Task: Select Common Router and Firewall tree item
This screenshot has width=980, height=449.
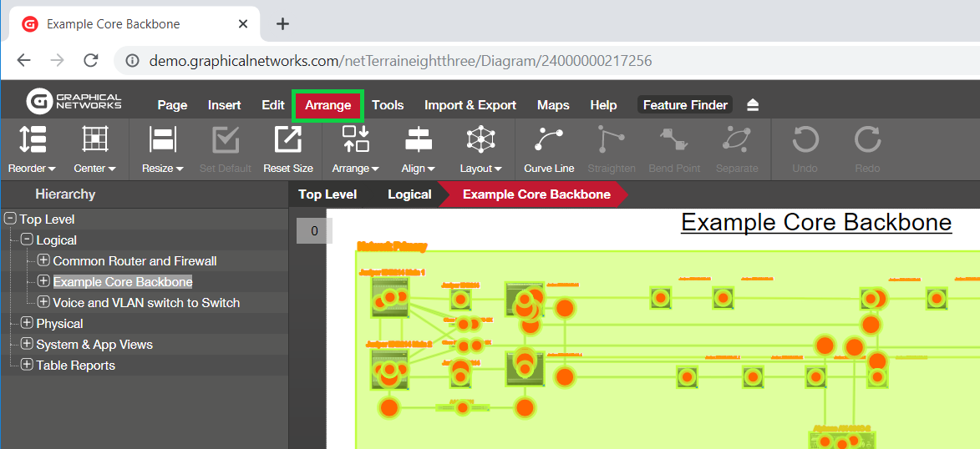Action: [x=135, y=261]
